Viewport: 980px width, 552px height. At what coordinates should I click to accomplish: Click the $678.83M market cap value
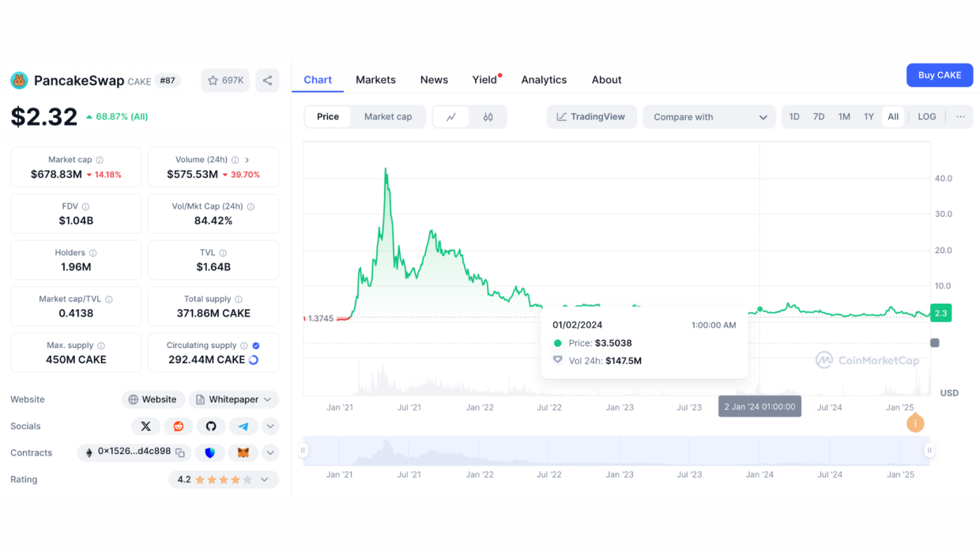pos(56,174)
